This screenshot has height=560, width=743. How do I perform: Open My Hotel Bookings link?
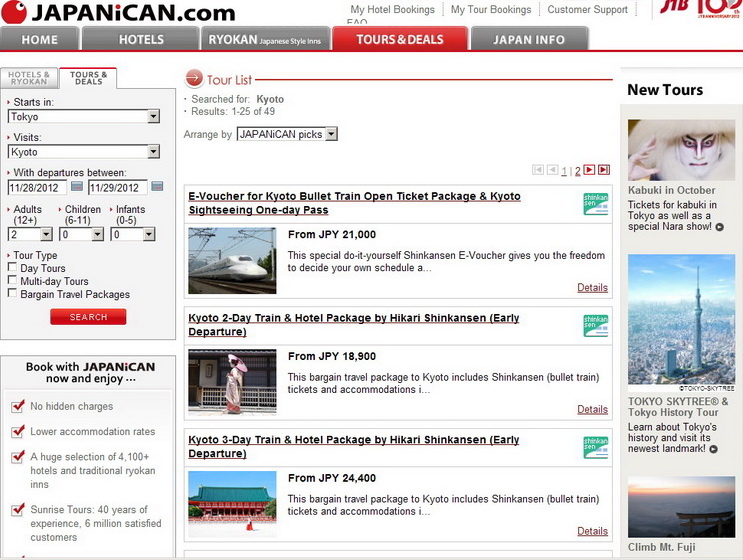[392, 9]
